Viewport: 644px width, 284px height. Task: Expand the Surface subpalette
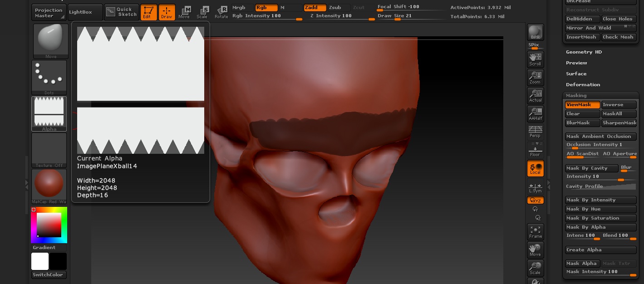(x=576, y=74)
